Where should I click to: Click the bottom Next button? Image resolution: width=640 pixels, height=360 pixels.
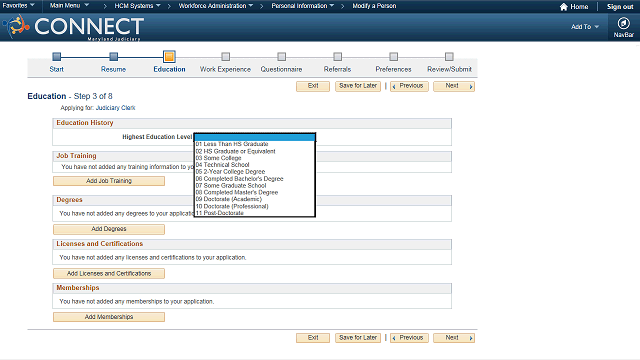pos(454,338)
